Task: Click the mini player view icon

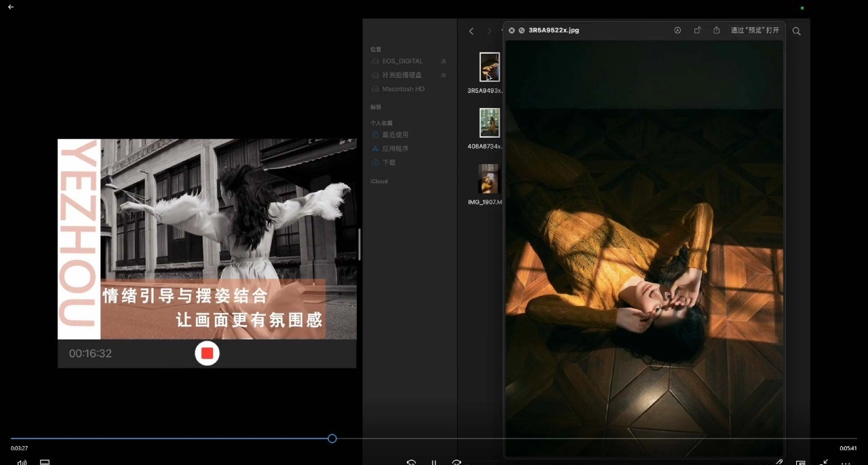Action: pyautogui.click(x=801, y=462)
